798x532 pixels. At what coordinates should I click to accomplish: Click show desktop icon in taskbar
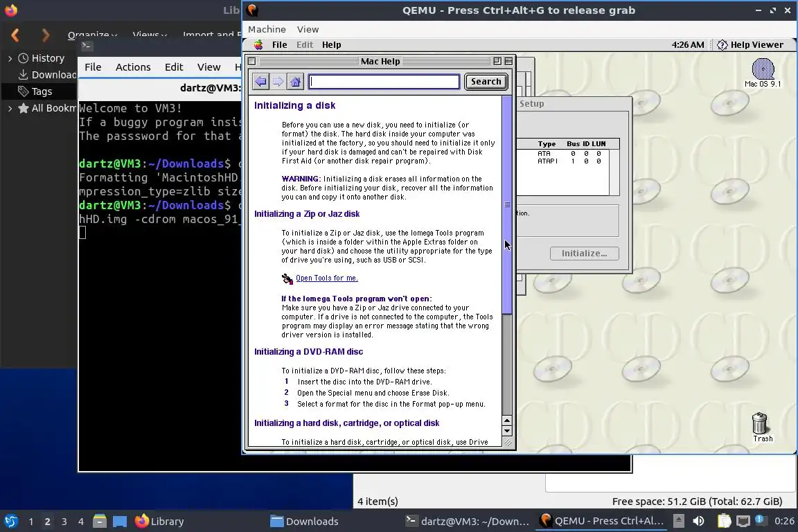120,522
